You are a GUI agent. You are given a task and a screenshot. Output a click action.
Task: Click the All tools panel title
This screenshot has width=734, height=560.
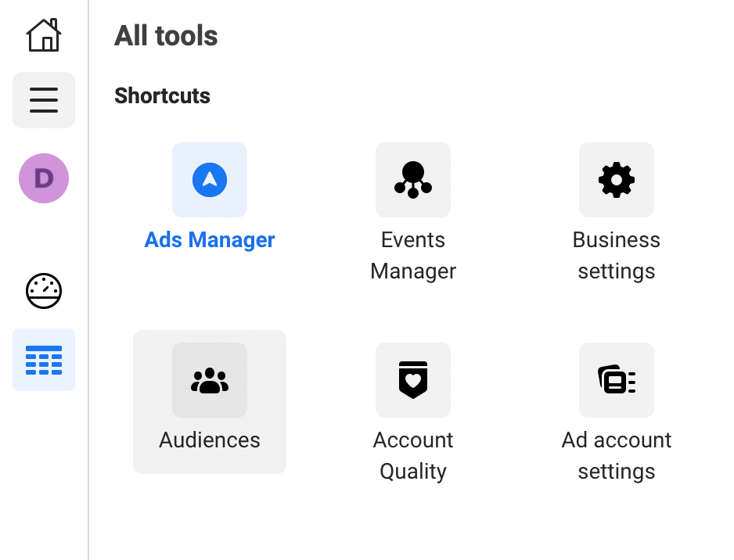(x=166, y=35)
